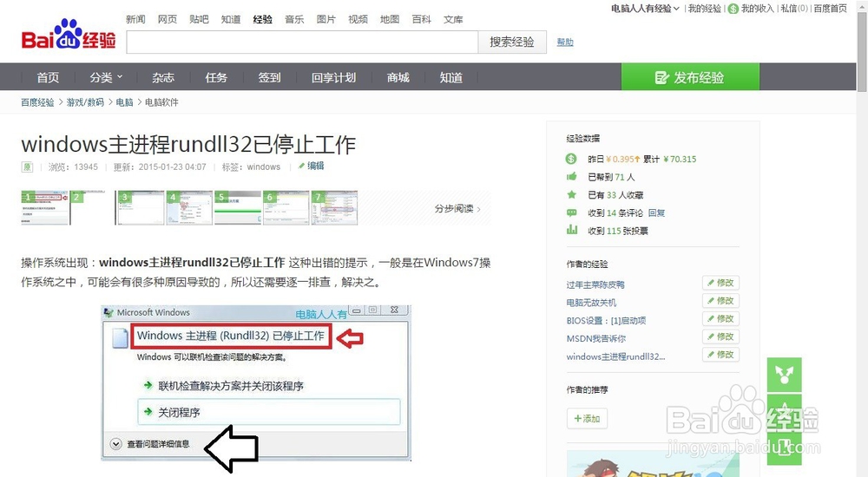The width and height of the screenshot is (868, 477).
Task: Click the comment bubble icon
Action: click(x=571, y=212)
